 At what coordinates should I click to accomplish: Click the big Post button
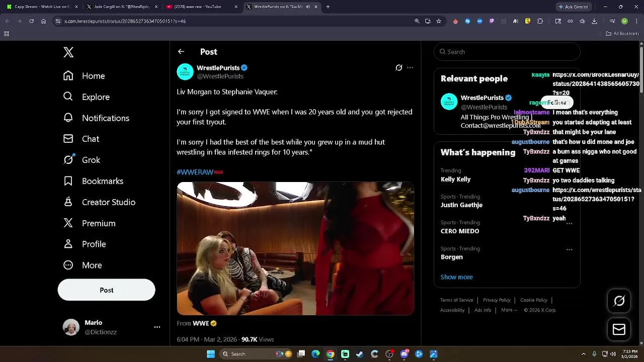(x=106, y=290)
